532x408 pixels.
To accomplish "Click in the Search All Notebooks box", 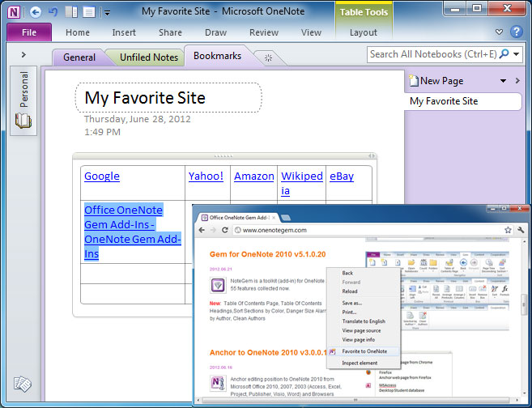I will [433, 54].
